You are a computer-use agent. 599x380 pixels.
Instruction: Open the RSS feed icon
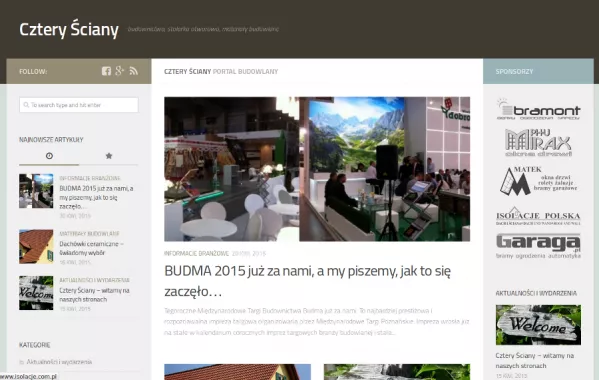click(x=133, y=71)
